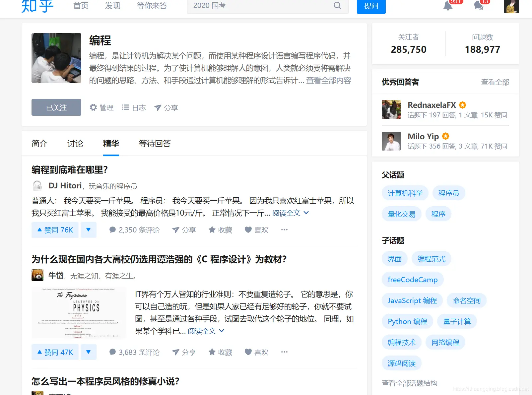The width and height of the screenshot is (532, 395).
Task: Open more options on the second answer
Action: click(x=284, y=352)
